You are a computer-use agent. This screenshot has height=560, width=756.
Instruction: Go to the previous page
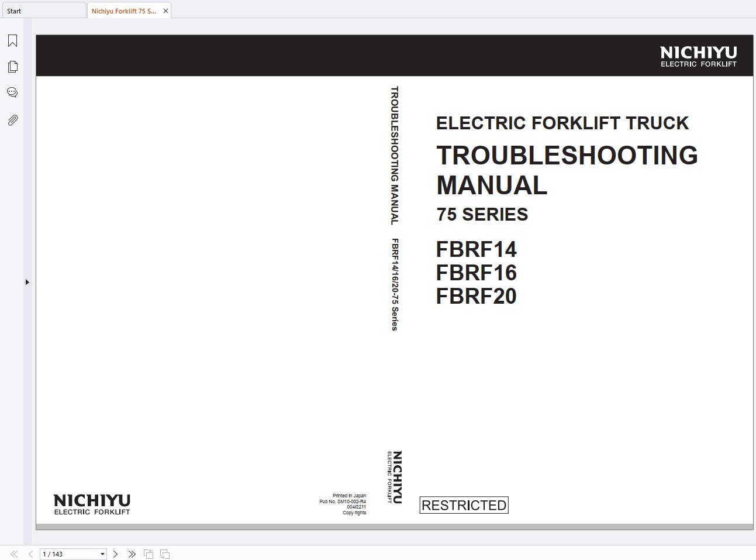(30, 554)
